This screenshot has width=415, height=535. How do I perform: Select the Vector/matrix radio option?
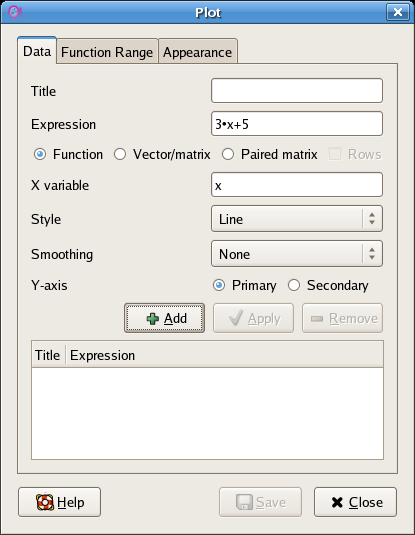click(120, 154)
